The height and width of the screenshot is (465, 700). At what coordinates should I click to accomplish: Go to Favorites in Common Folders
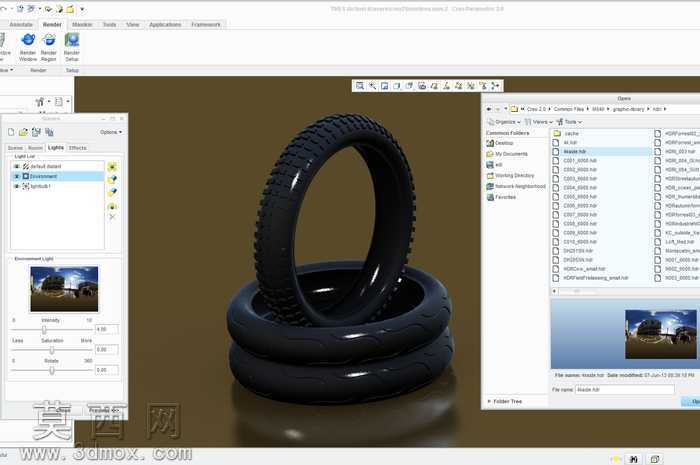(x=501, y=197)
